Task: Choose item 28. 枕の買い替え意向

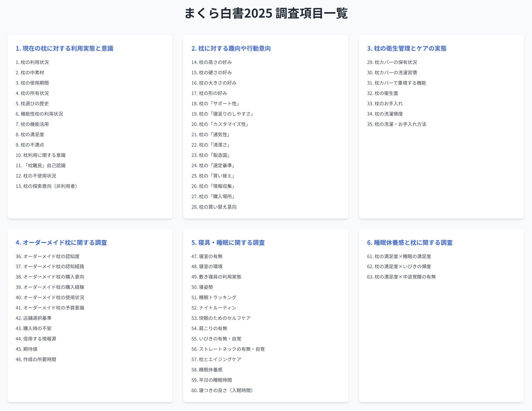Action: pyautogui.click(x=214, y=207)
